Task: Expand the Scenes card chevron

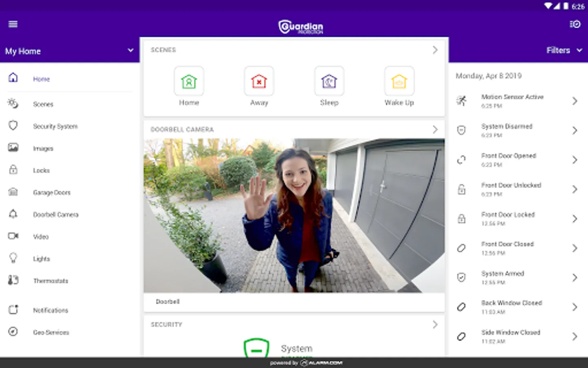Action: point(435,50)
